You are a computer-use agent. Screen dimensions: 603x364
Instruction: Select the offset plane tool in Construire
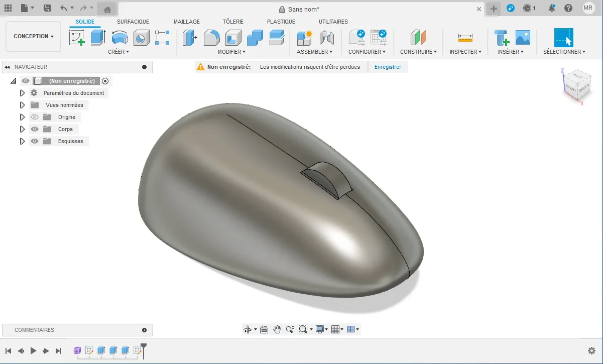[x=418, y=38]
